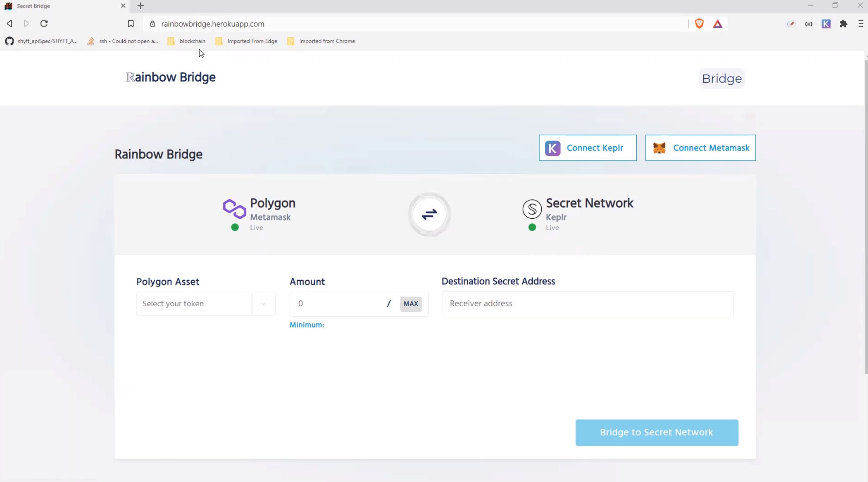This screenshot has width=868, height=482.
Task: Click the bookmark page icon
Action: click(x=131, y=23)
